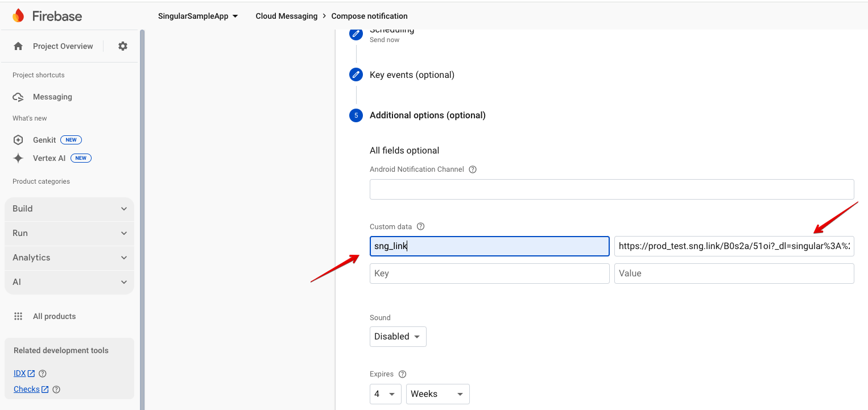Open project settings gear icon

point(123,46)
